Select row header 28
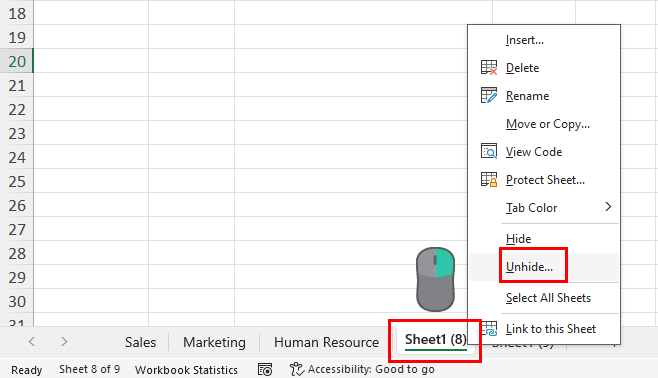The width and height of the screenshot is (658, 378). pyautogui.click(x=17, y=253)
